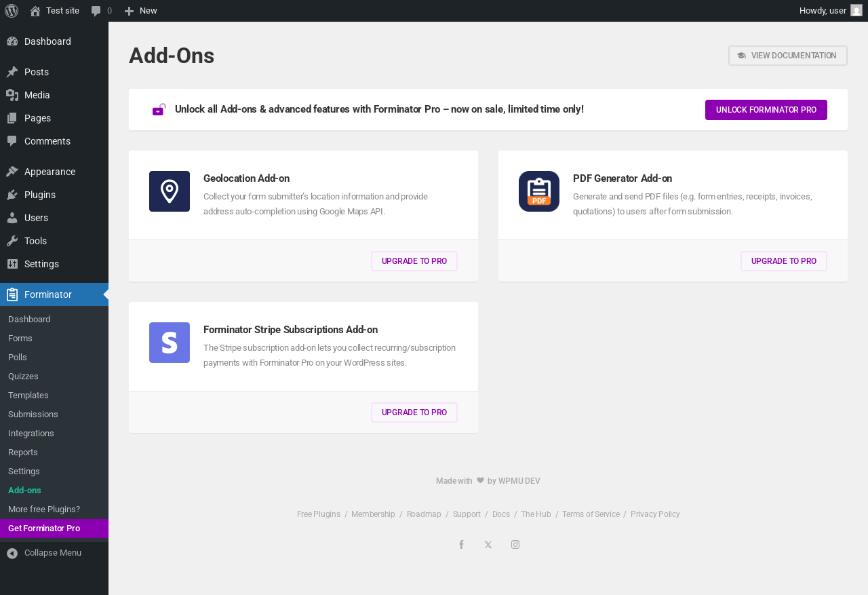Open the Plugins menu item

click(40, 195)
